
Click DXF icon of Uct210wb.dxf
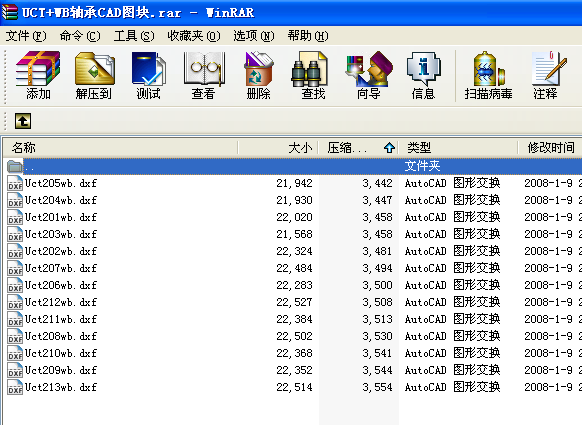[15, 353]
